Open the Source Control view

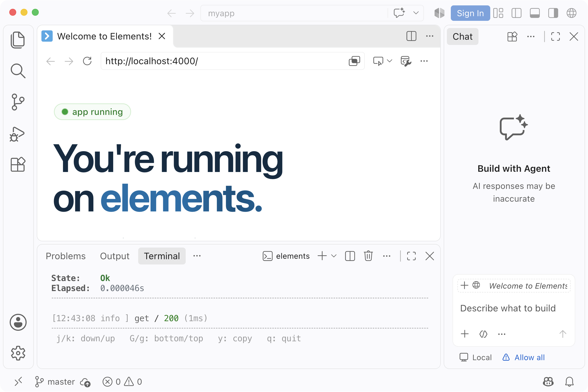[x=18, y=102]
